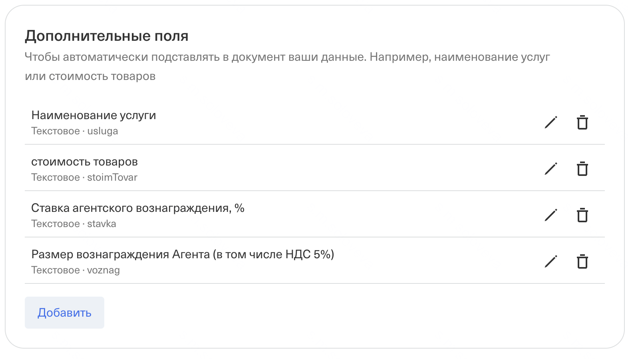Click the 'Текстовое' type label beside 'usluga'
644x359 pixels.
56,131
